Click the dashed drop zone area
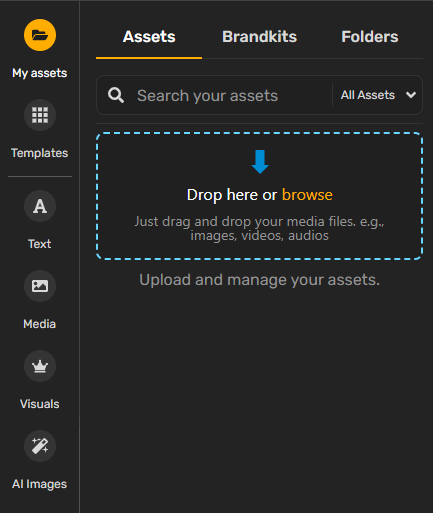This screenshot has height=513, width=433. coord(260,196)
